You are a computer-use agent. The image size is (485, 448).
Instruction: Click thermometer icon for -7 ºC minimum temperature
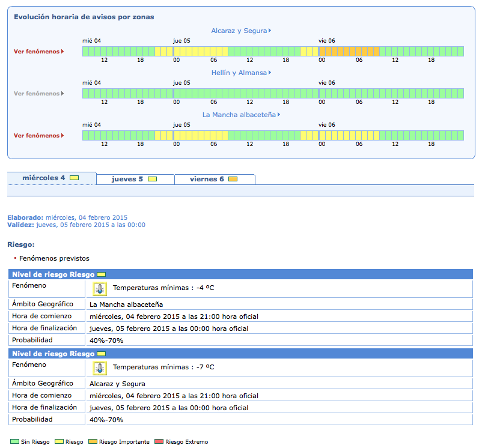100,368
